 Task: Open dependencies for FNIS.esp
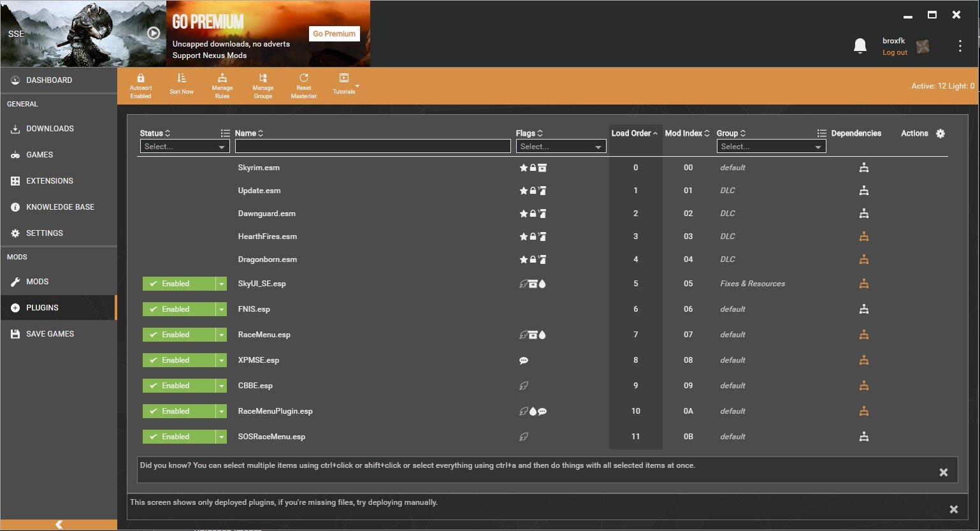tap(864, 309)
